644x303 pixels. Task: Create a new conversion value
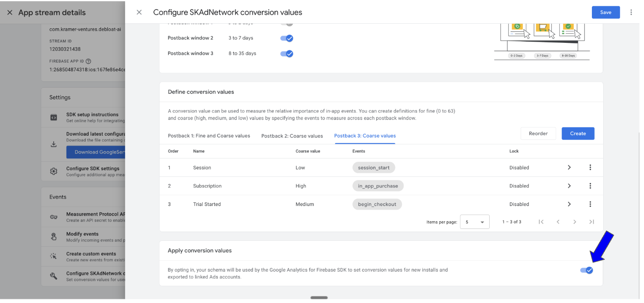point(578,134)
